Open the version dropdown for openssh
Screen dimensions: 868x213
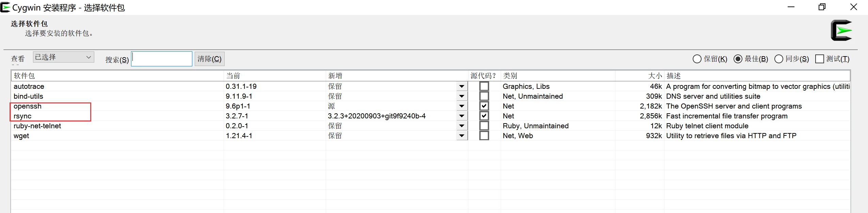click(x=462, y=106)
